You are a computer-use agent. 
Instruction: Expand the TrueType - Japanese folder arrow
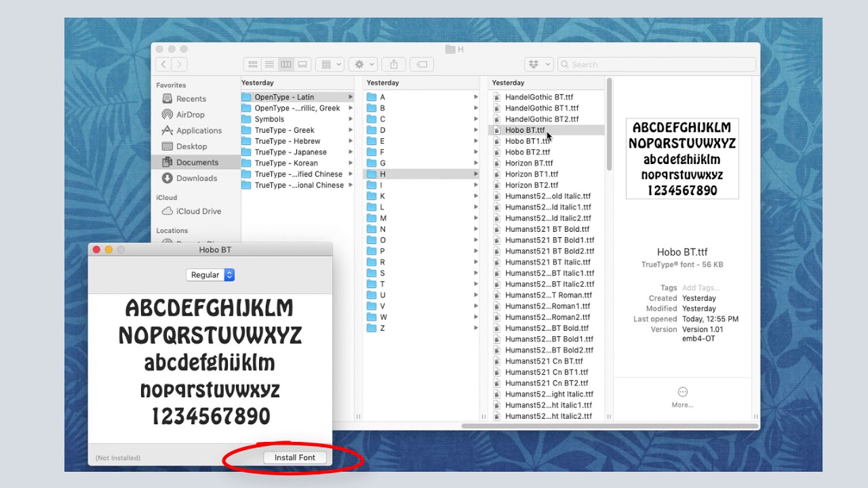point(351,152)
